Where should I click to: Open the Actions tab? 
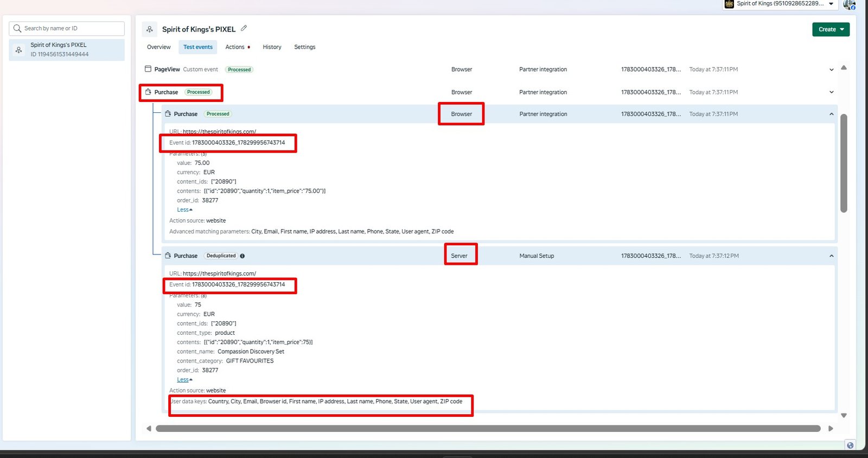pyautogui.click(x=235, y=47)
